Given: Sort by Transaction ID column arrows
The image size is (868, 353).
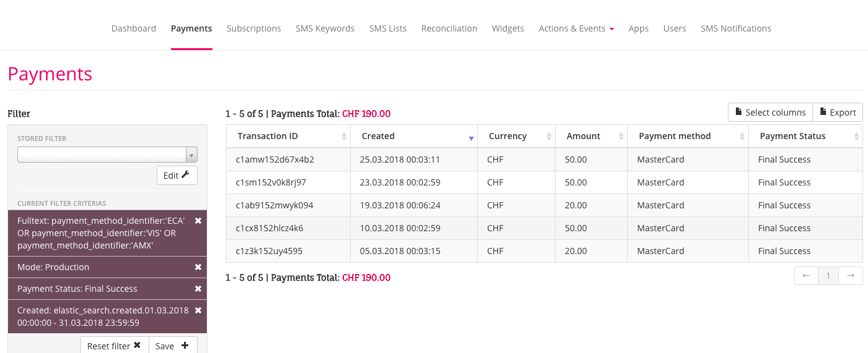Looking at the screenshot, I should click(x=344, y=137).
